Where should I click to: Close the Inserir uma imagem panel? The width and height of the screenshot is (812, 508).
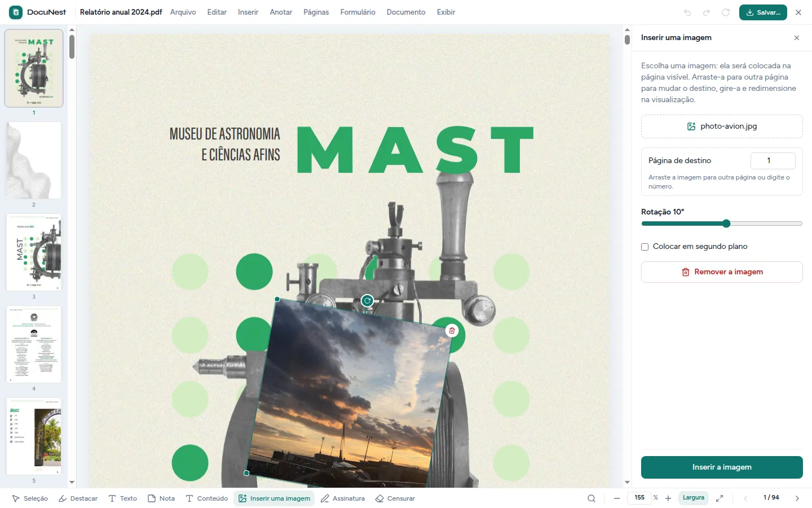[797, 38]
